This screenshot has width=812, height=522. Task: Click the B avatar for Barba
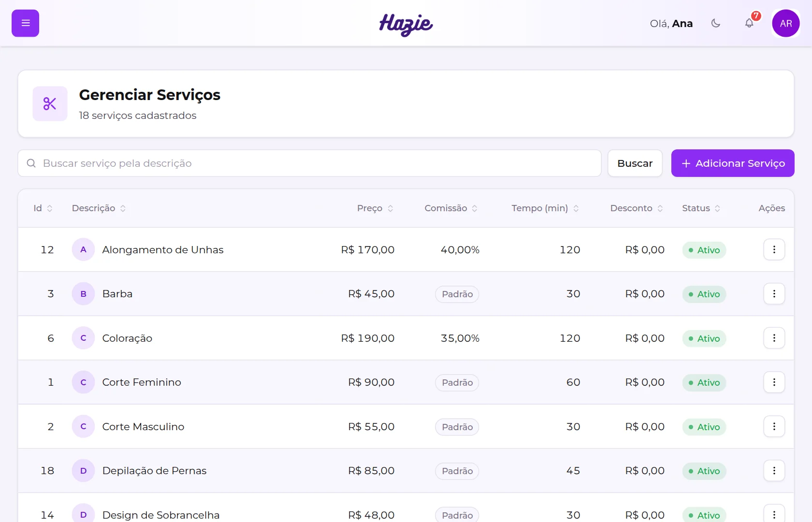83,294
